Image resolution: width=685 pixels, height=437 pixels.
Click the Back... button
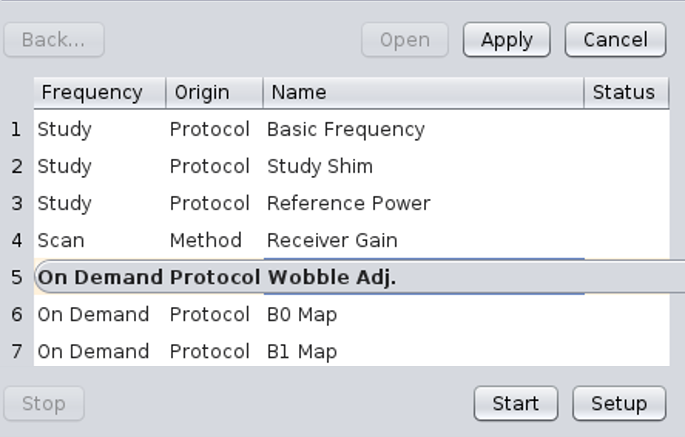[54, 40]
